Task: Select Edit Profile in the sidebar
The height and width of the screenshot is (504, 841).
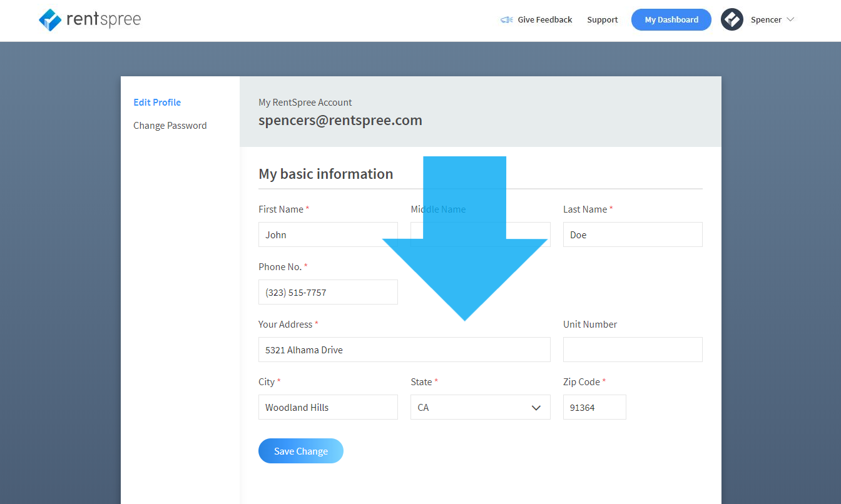Action: 157,102
